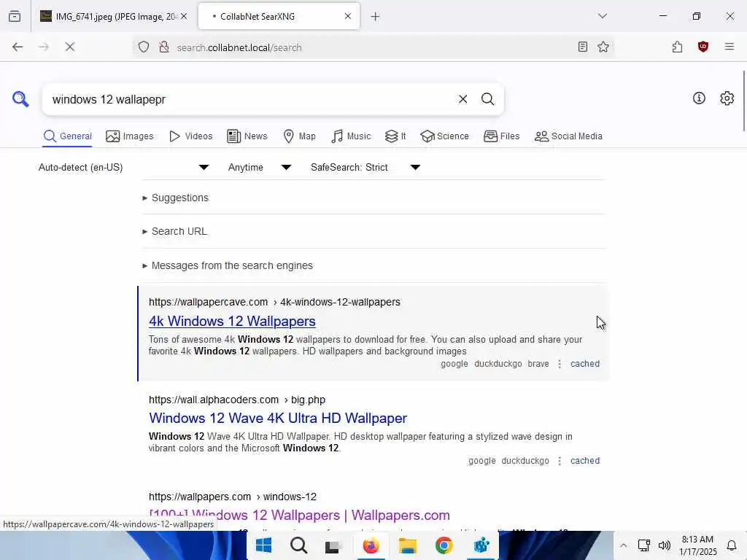Close the IMG_6741.jpeg tab
Screen dimensions: 747x560
pos(184,16)
